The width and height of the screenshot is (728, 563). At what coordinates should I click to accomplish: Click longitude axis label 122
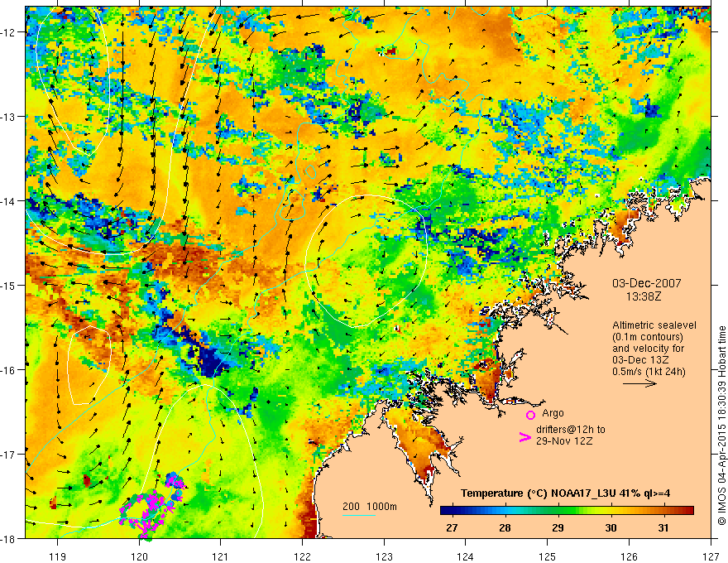pos(303,556)
